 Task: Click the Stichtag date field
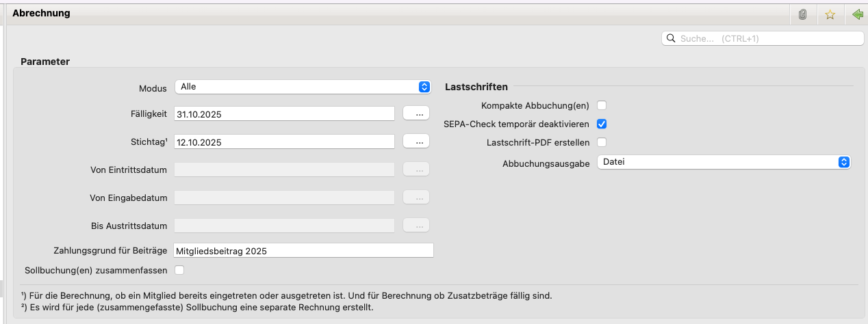284,142
